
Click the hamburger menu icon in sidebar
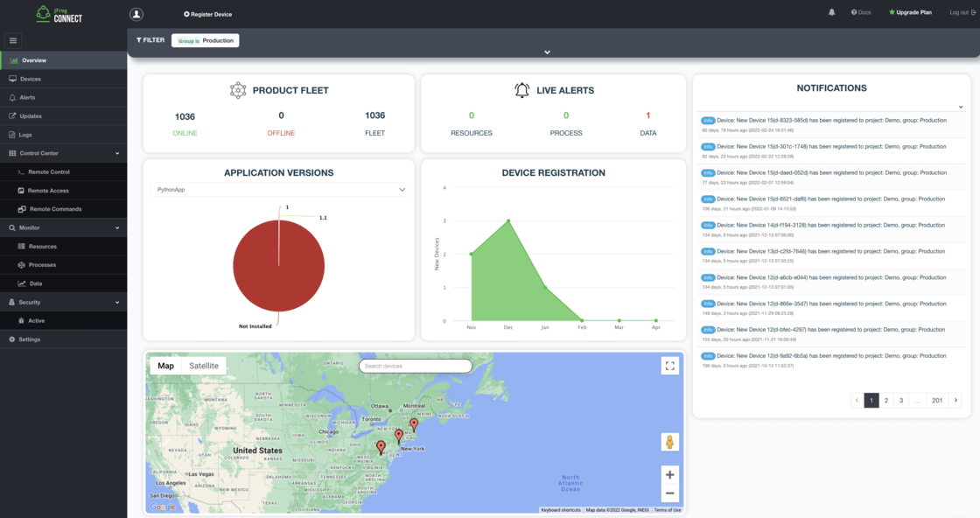[14, 40]
